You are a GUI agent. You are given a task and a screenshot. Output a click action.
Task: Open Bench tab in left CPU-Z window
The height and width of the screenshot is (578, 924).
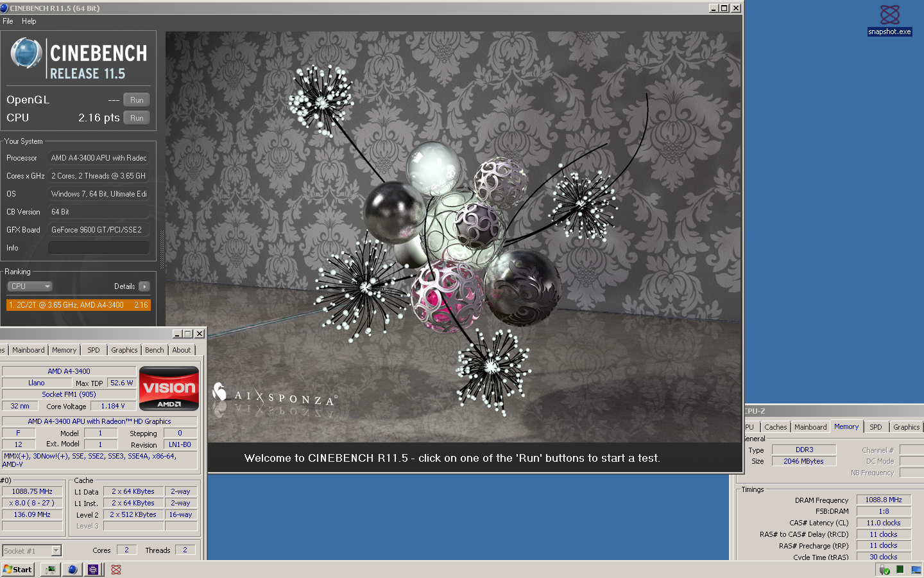click(x=155, y=350)
